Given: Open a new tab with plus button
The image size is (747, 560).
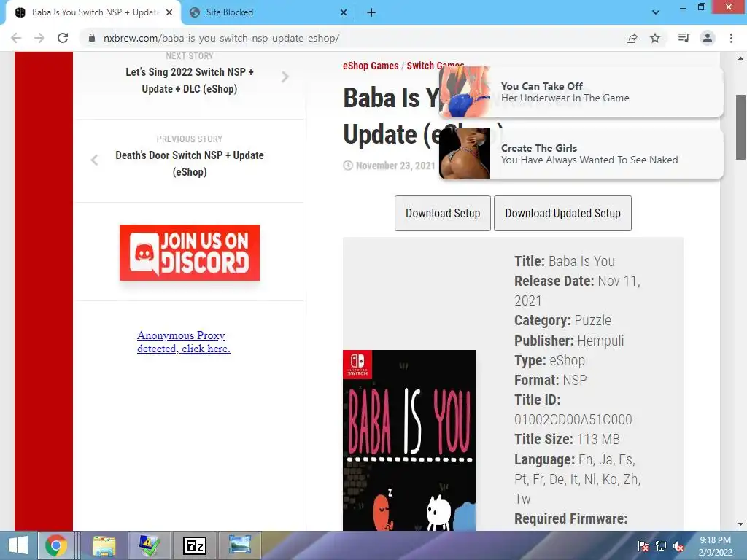Looking at the screenshot, I should [x=371, y=12].
